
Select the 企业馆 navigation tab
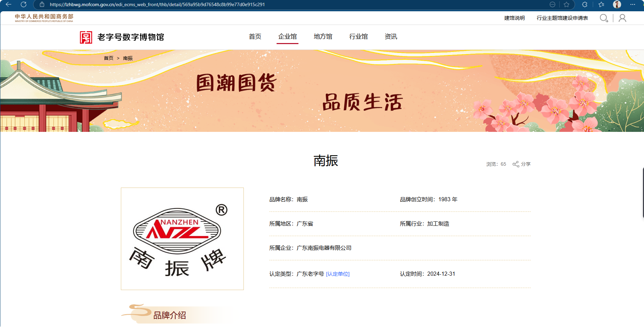288,37
